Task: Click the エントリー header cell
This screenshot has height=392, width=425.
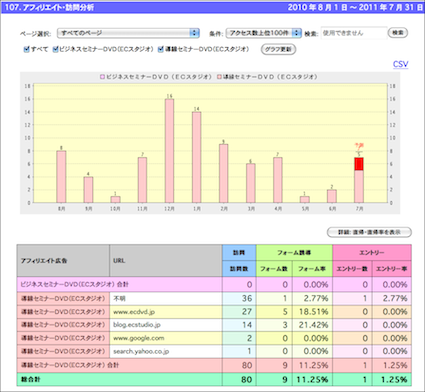Action: (372, 253)
